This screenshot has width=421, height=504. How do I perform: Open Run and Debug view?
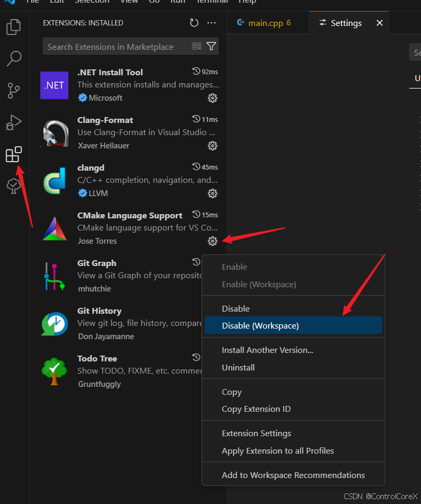pos(13,122)
